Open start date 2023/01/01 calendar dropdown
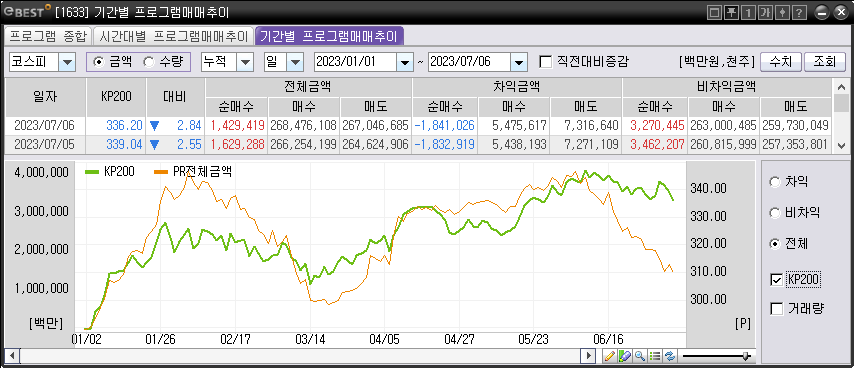 point(404,62)
